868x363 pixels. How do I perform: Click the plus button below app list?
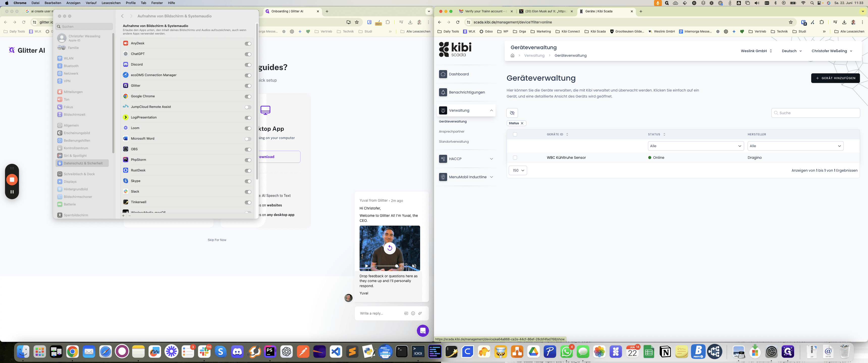[123, 216]
